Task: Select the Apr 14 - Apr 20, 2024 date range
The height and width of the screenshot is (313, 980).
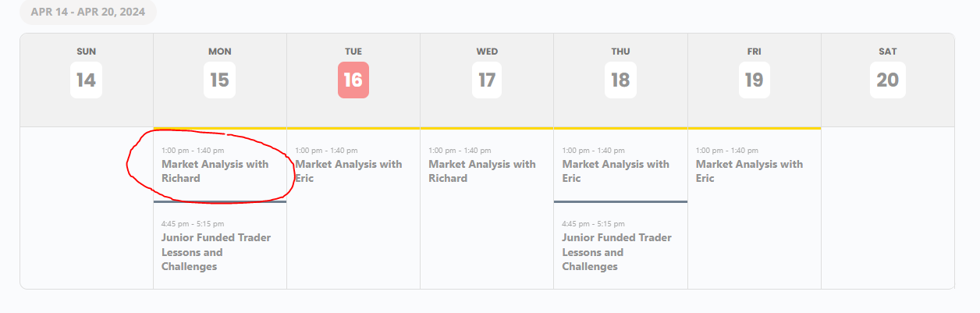Action: [x=88, y=12]
